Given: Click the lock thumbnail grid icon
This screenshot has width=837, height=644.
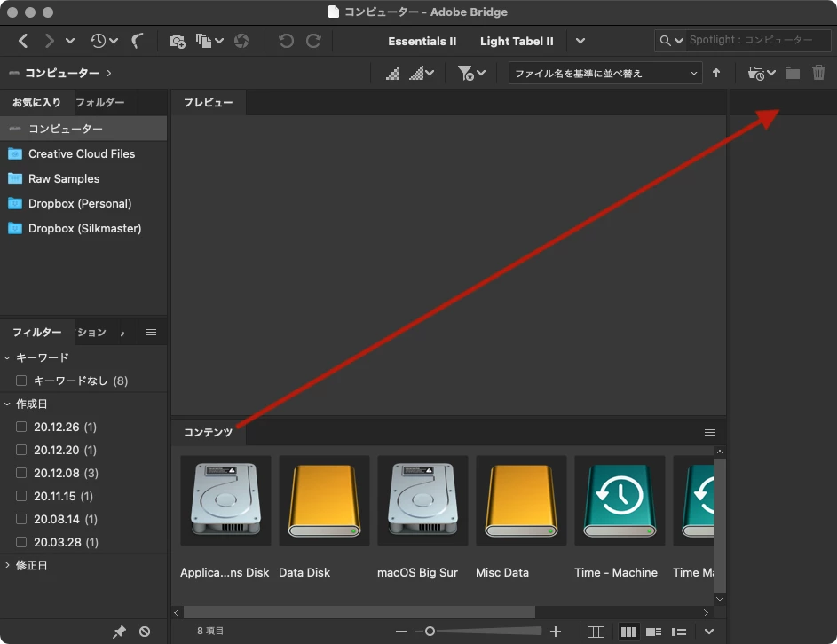Looking at the screenshot, I should [x=596, y=632].
